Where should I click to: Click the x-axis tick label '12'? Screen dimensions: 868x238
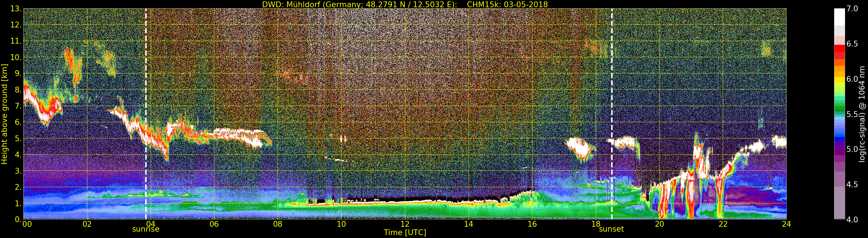(405, 224)
